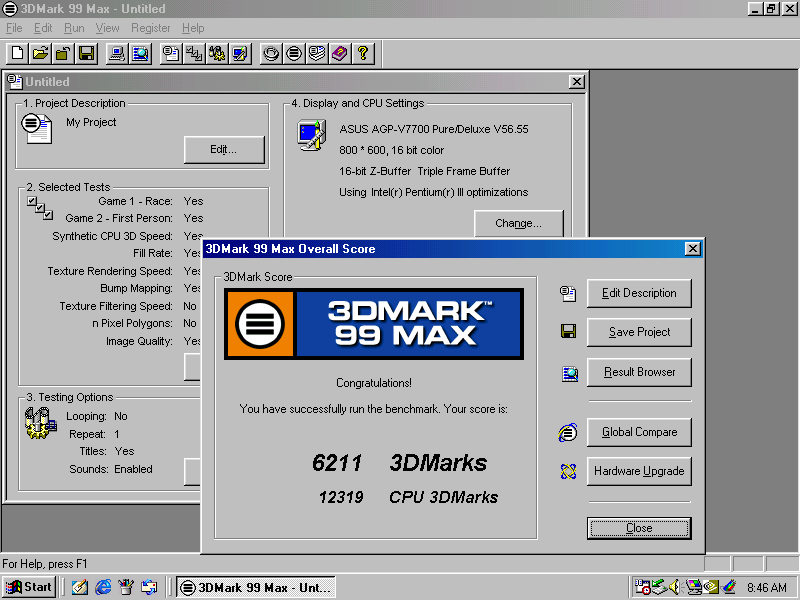Image resolution: width=800 pixels, height=600 pixels.
Task: Close the Overall Score dialog with X
Action: (692, 248)
